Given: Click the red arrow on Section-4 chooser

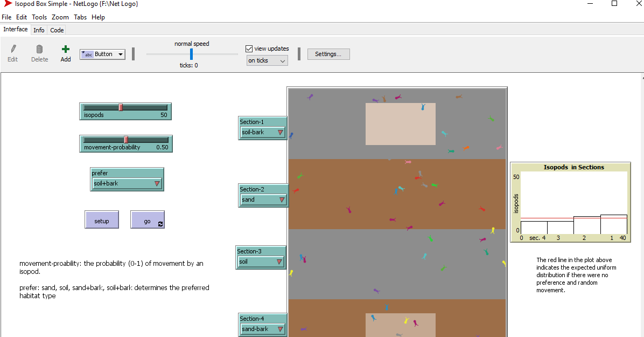Looking at the screenshot, I should (x=280, y=329).
